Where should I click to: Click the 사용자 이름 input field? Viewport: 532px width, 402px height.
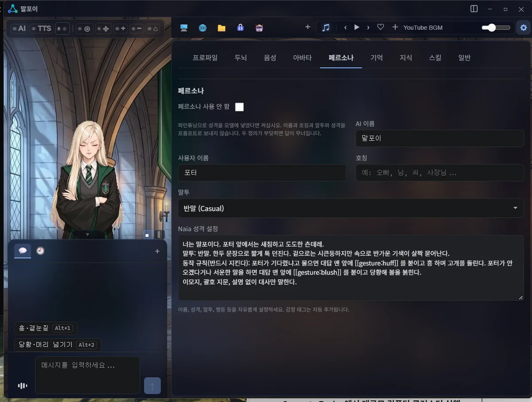[x=262, y=172]
